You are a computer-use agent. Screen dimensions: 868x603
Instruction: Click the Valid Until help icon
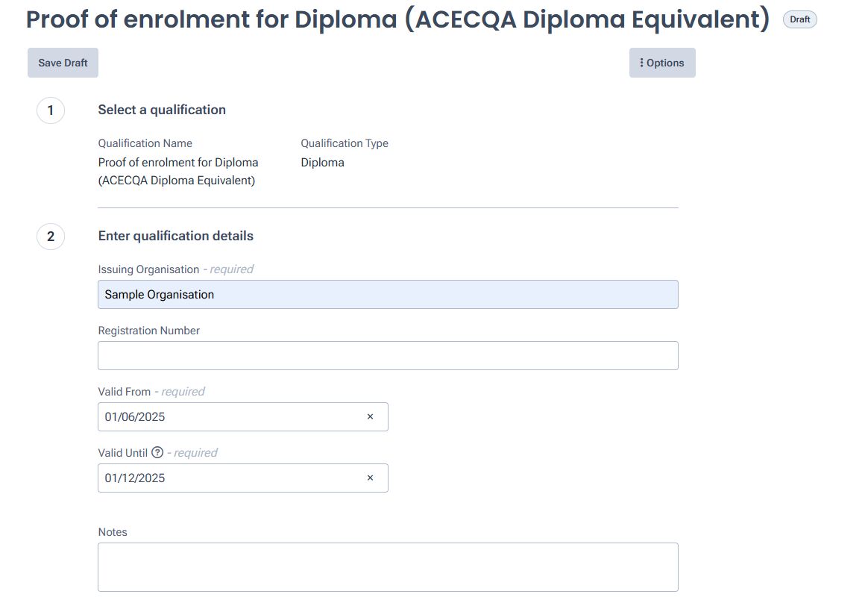coord(157,452)
